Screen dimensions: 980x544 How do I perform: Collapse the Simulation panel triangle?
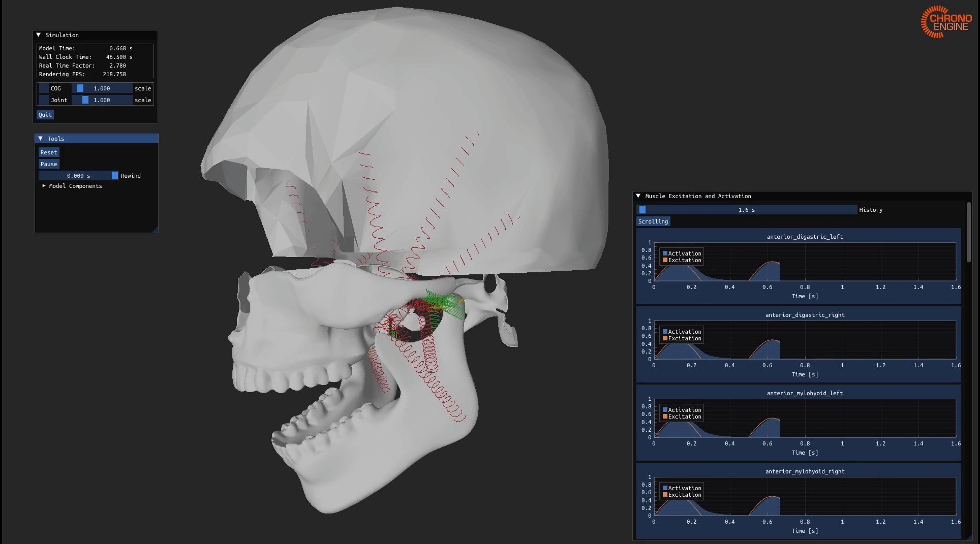click(x=39, y=35)
